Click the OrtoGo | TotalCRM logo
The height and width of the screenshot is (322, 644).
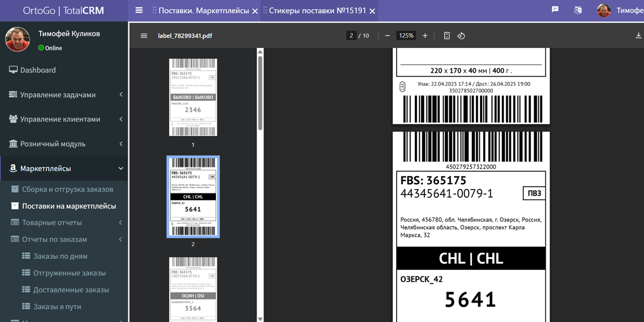(64, 10)
